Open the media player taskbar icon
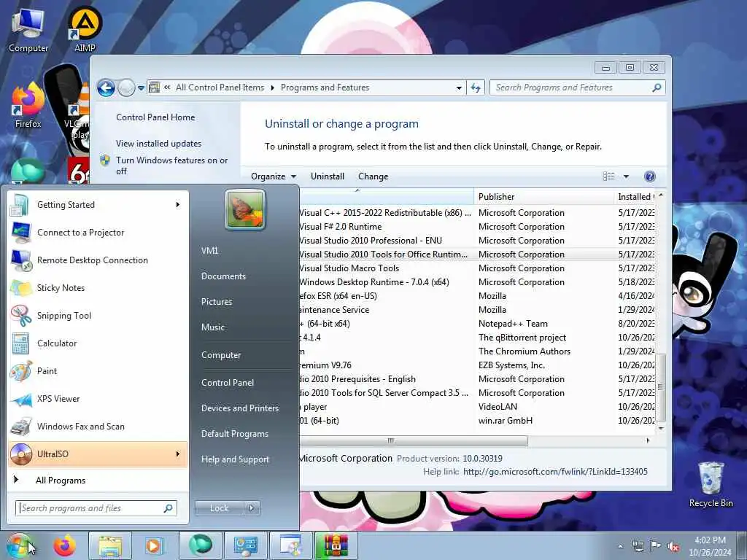Screen dimensions: 747x560 153,545
